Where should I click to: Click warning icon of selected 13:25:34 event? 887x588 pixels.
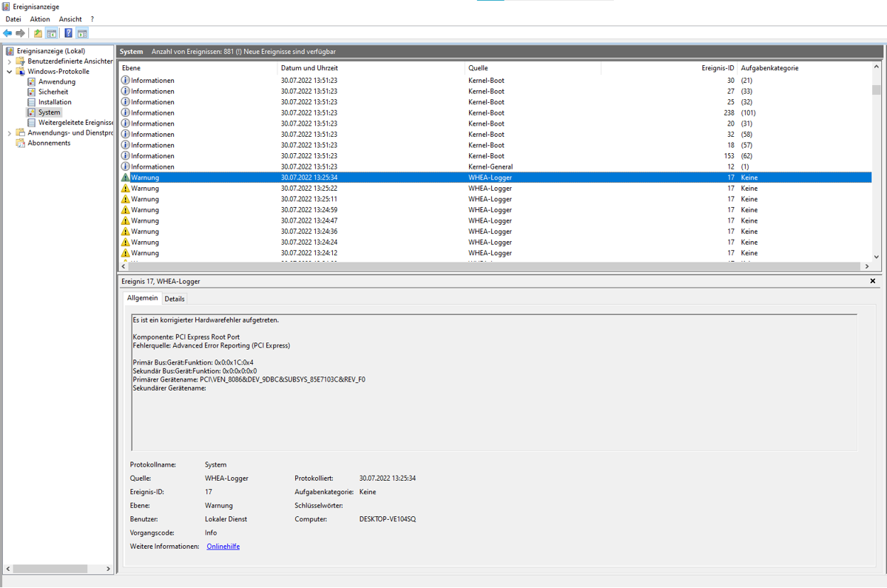click(126, 177)
